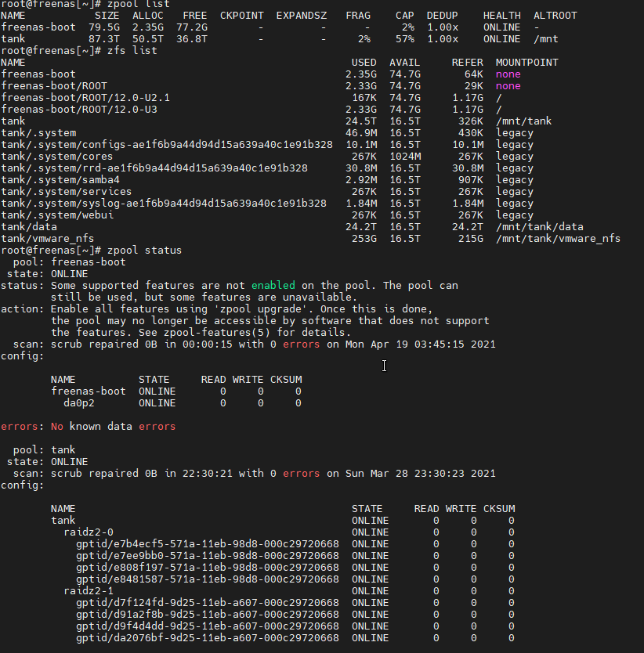The width and height of the screenshot is (644, 653).
Task: Click the 'zpool status' command text
Action: [144, 251]
